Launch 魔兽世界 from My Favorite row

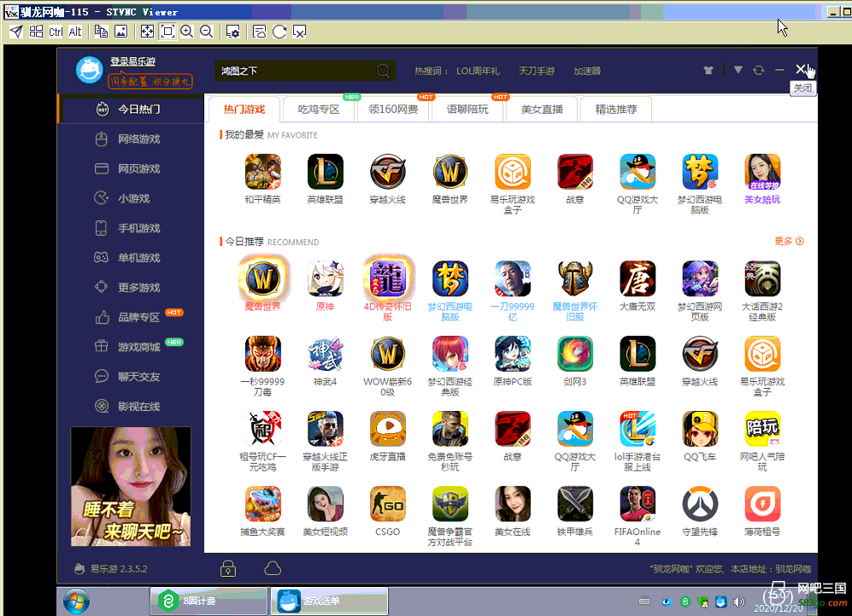tap(450, 172)
